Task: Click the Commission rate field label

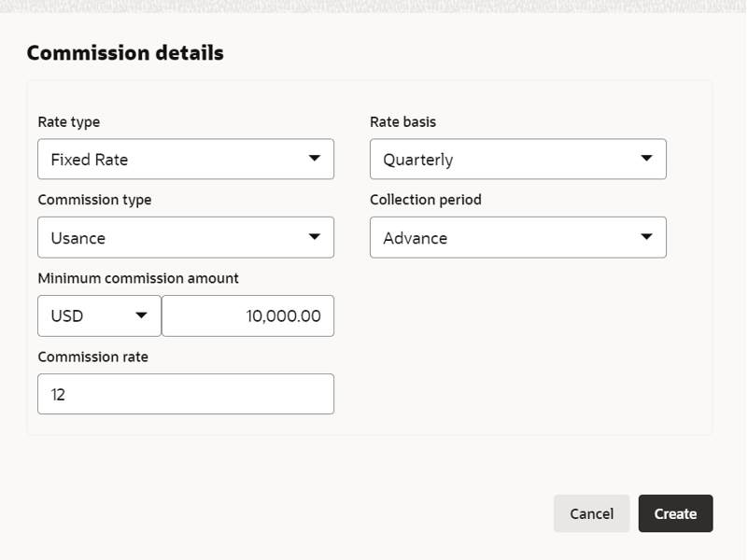Action: (92, 357)
